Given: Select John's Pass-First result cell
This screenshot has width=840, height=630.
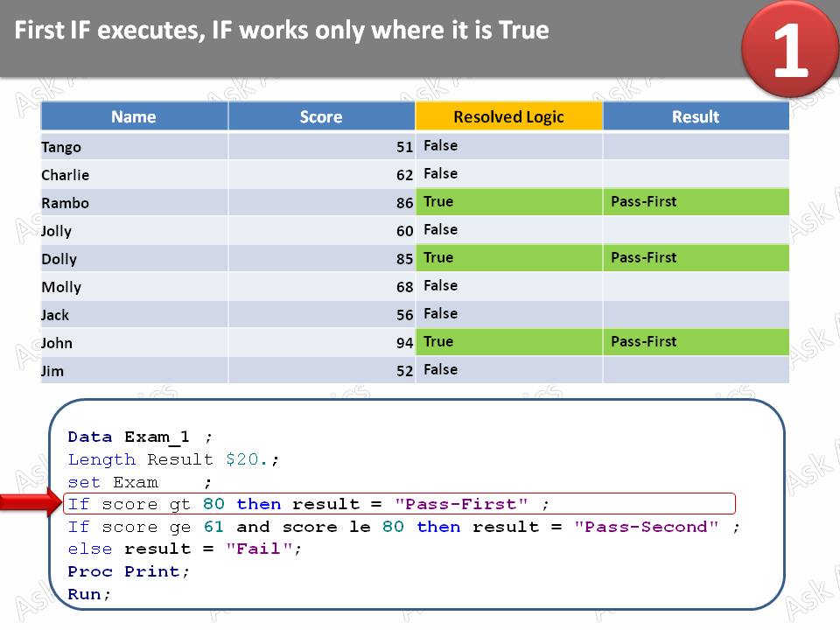Looking at the screenshot, I should [x=695, y=341].
